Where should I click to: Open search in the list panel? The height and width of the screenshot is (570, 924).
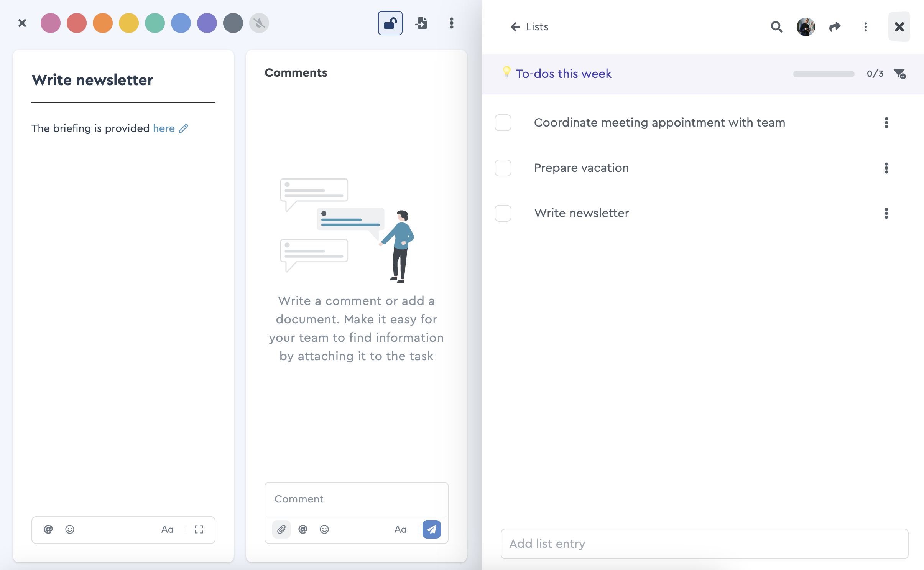[x=776, y=27]
